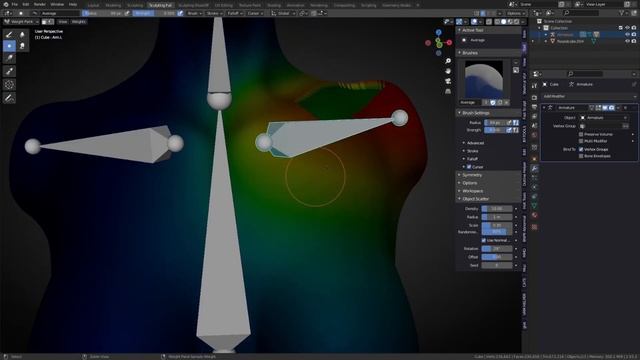Viewport: 640px width, 360px height.
Task: Click the zoom magnifier viewport icon
Action: [x=448, y=61]
